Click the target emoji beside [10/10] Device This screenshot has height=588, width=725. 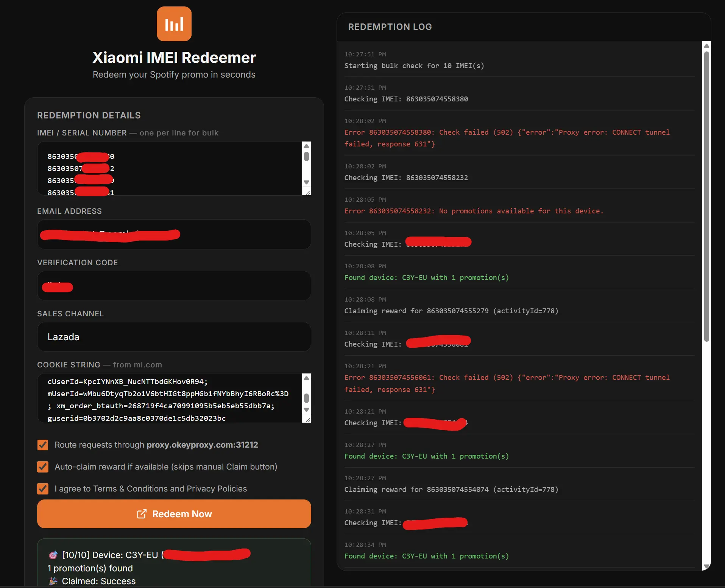pos(53,555)
